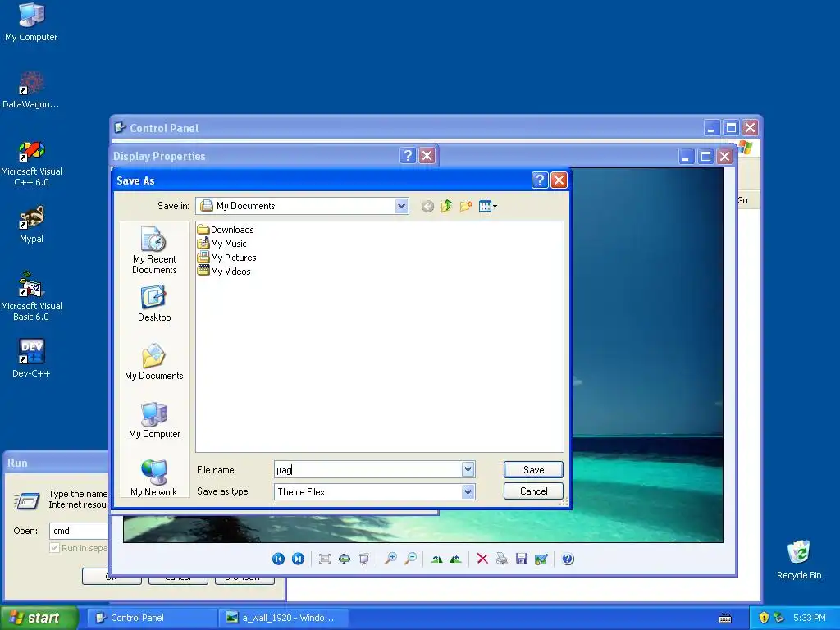
Task: Select the DataWagon desktop shortcut
Action: (31, 89)
